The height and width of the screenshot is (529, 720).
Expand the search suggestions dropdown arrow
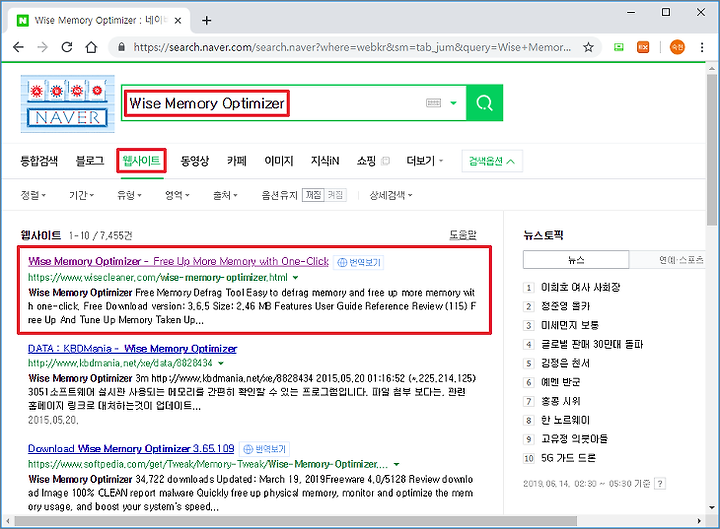pyautogui.click(x=454, y=103)
